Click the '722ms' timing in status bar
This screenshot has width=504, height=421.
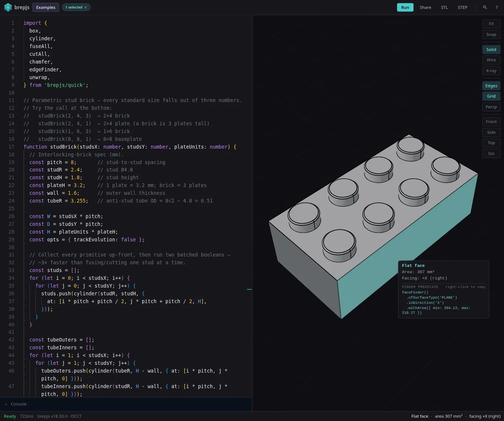point(27,416)
